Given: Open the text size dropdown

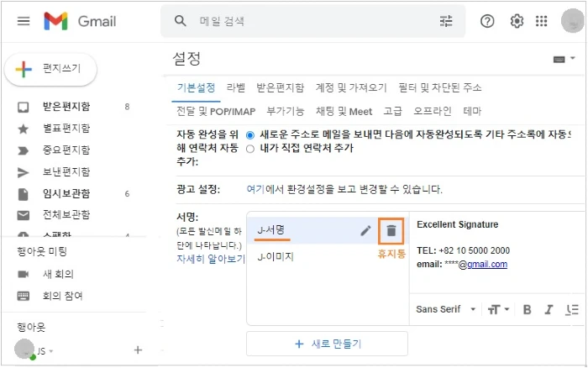Looking at the screenshot, I should [x=498, y=309].
